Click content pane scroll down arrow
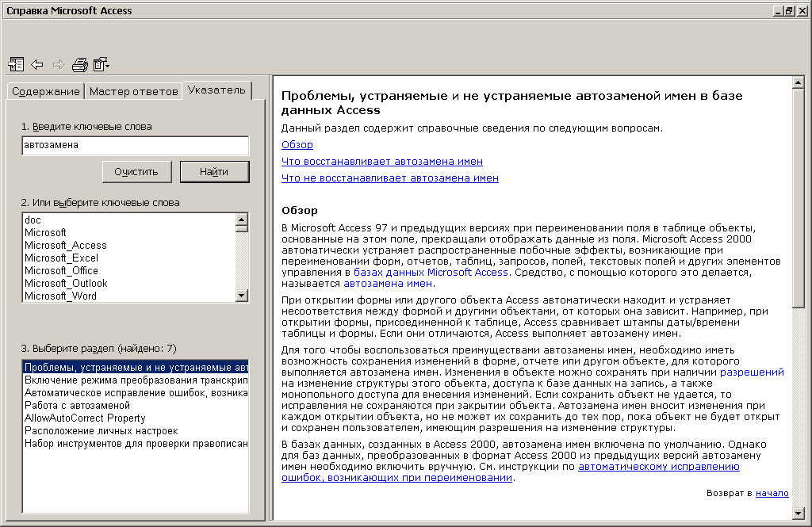The height and width of the screenshot is (527, 812). [x=798, y=513]
